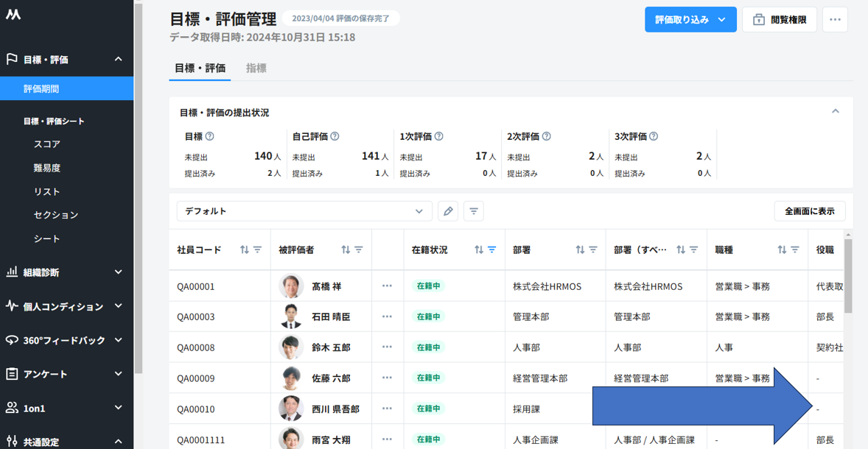Click the filter icon next to the edit pencil
Screen dimensions: 868x449
(474, 211)
